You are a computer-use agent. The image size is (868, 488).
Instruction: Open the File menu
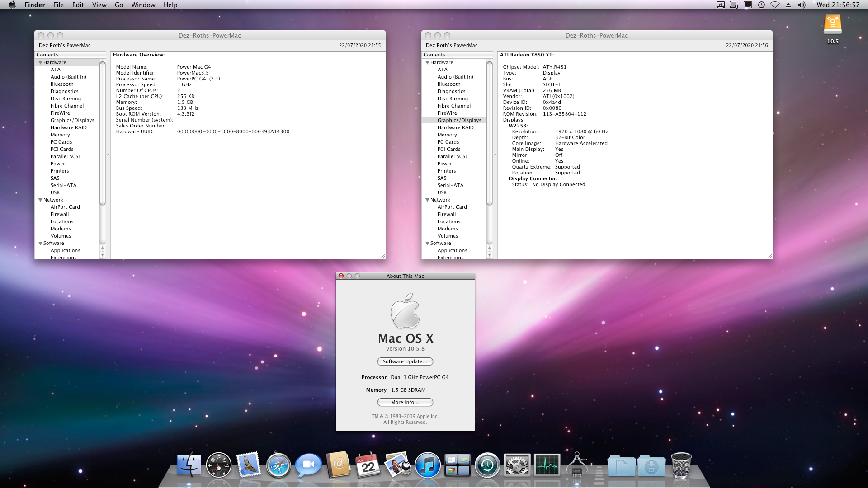(58, 5)
